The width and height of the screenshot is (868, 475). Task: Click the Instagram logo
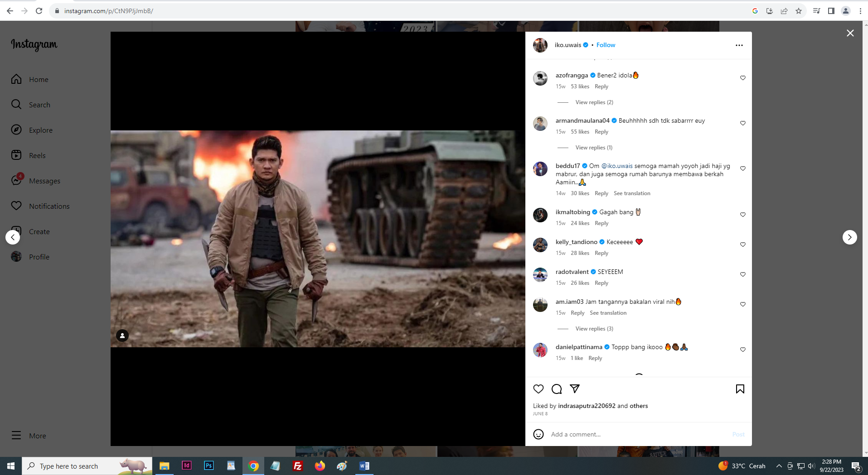coord(34,44)
